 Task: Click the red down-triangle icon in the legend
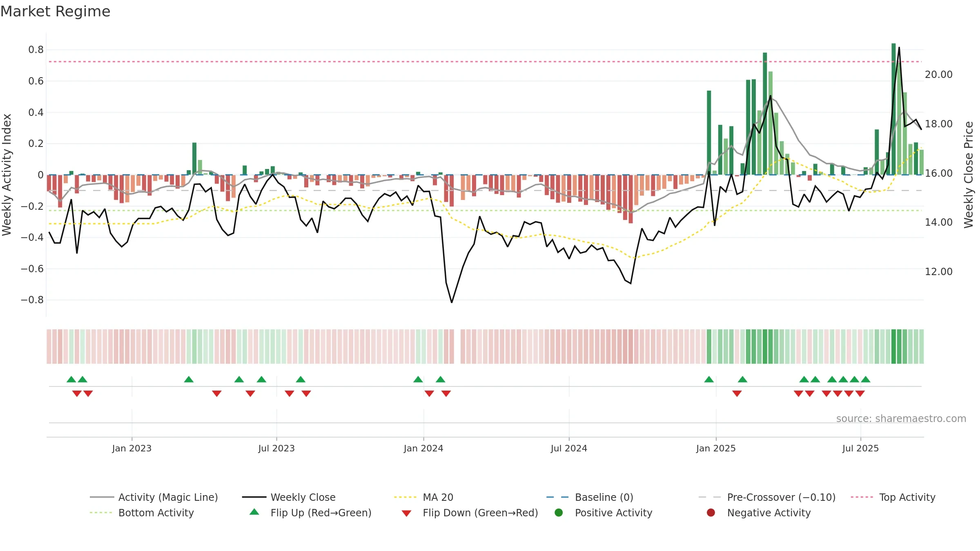click(x=406, y=513)
